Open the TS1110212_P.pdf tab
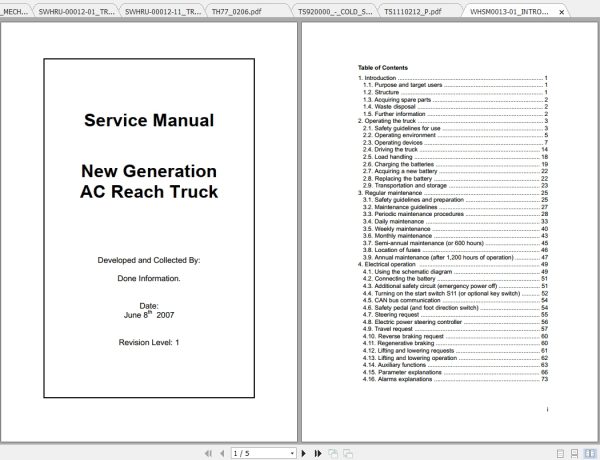 412,12
